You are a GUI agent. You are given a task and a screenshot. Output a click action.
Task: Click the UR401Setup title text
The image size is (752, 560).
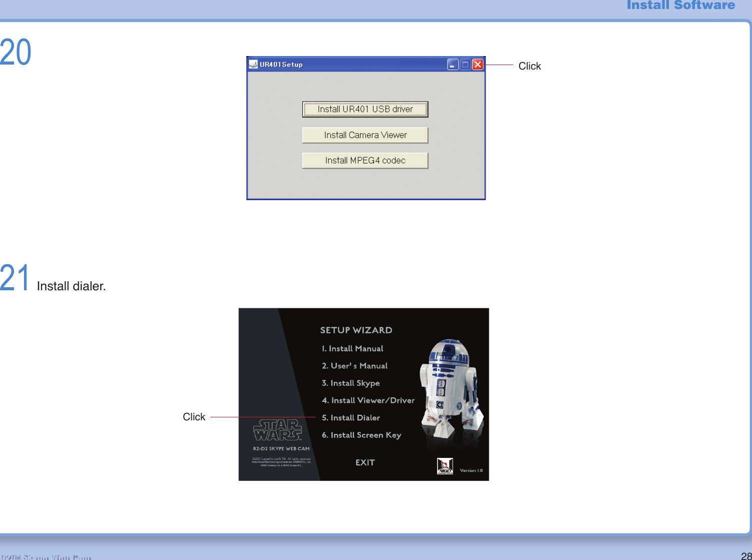coord(281,65)
